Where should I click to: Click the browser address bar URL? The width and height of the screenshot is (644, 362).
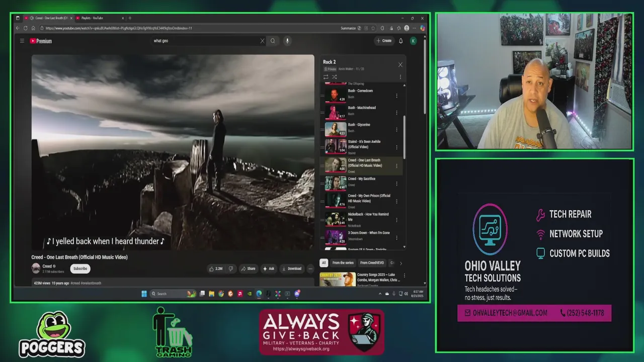(118, 28)
